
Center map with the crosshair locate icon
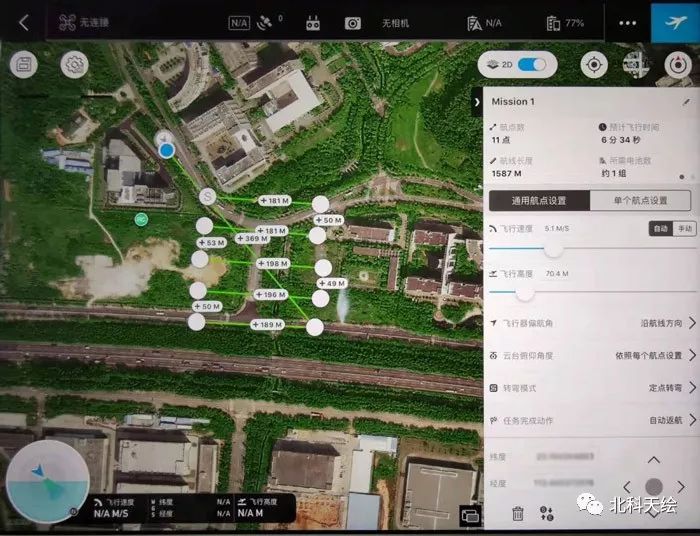click(594, 65)
